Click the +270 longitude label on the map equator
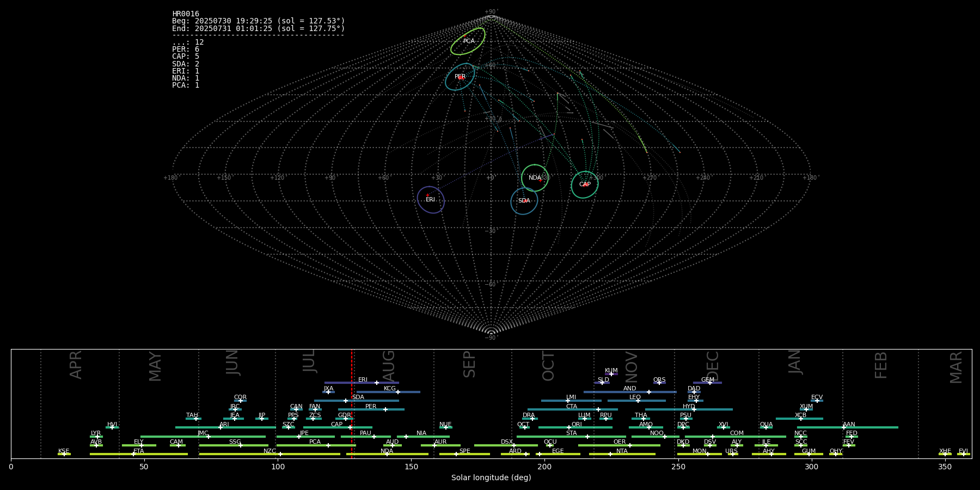 (x=650, y=178)
